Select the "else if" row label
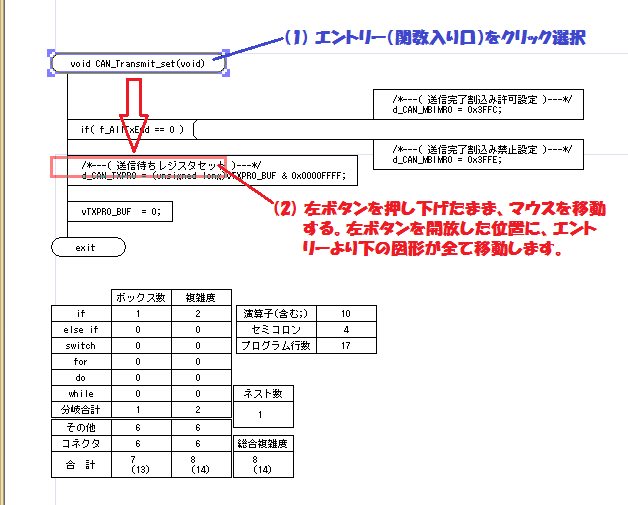 [81, 330]
